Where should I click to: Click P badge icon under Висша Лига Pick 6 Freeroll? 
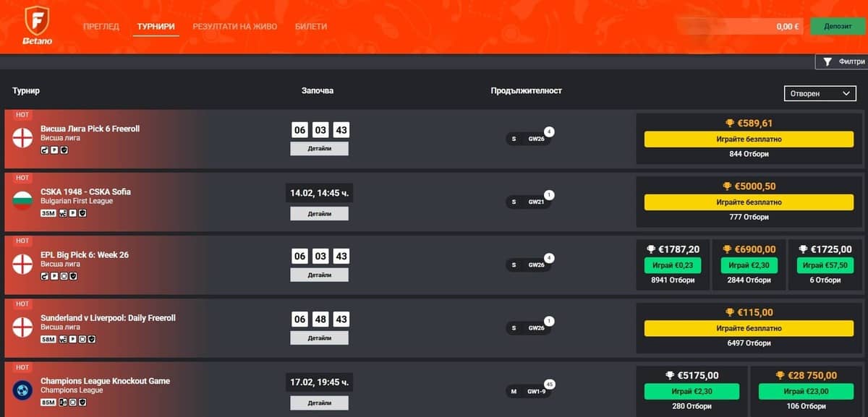(54, 150)
